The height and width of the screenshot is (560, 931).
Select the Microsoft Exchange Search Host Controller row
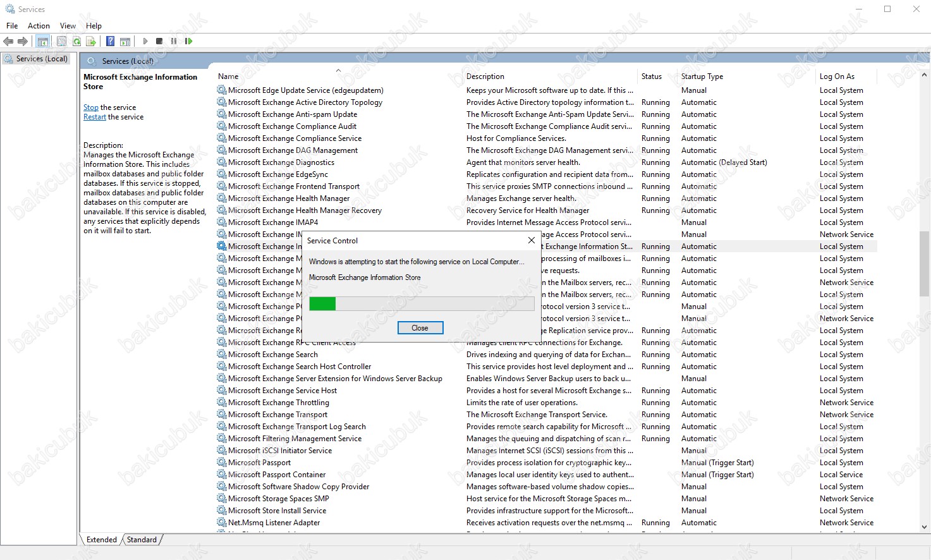coord(547,367)
